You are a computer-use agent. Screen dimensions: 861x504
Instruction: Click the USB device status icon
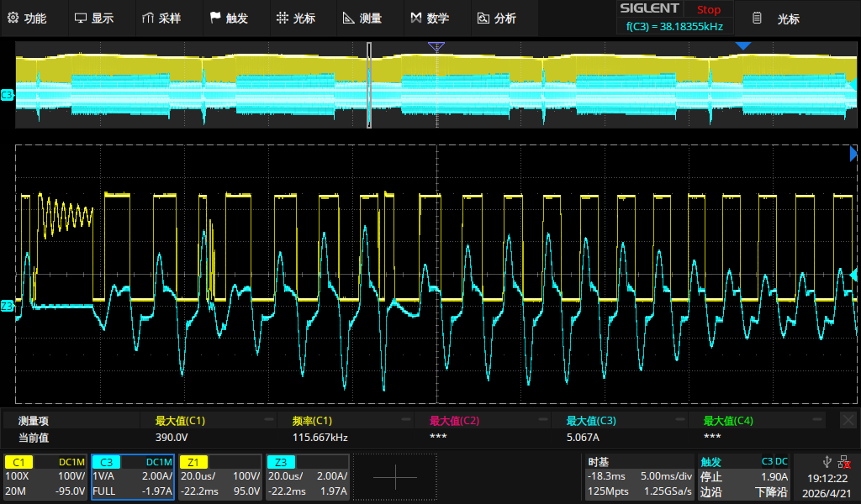(x=827, y=462)
